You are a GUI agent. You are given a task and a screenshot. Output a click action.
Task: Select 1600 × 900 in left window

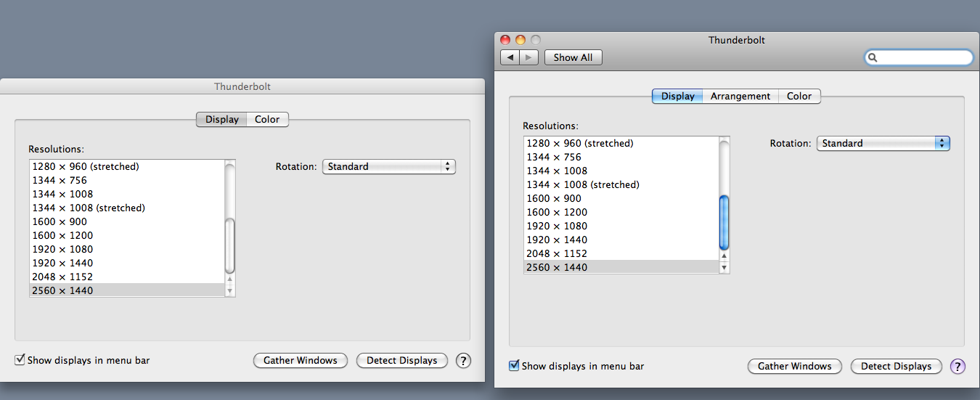(127, 222)
